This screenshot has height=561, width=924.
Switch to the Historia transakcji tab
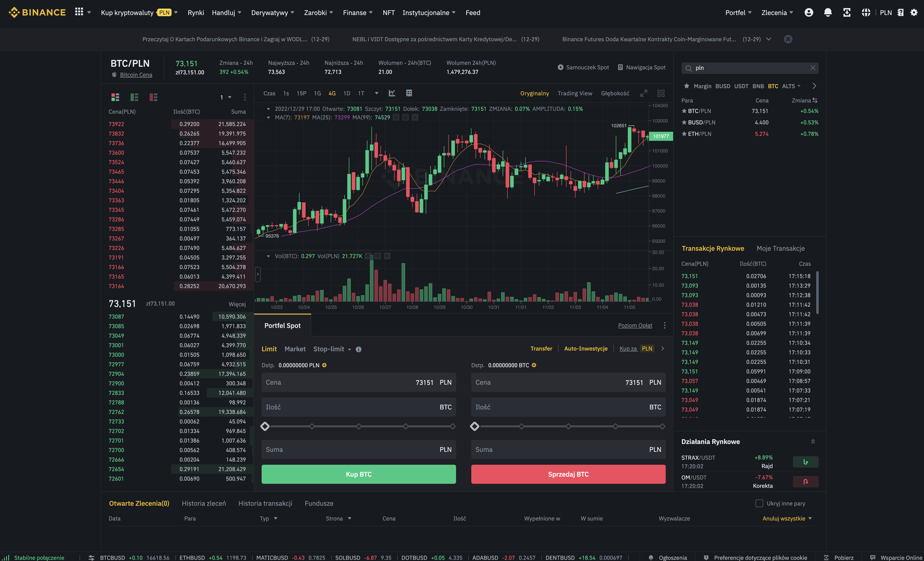coord(265,503)
